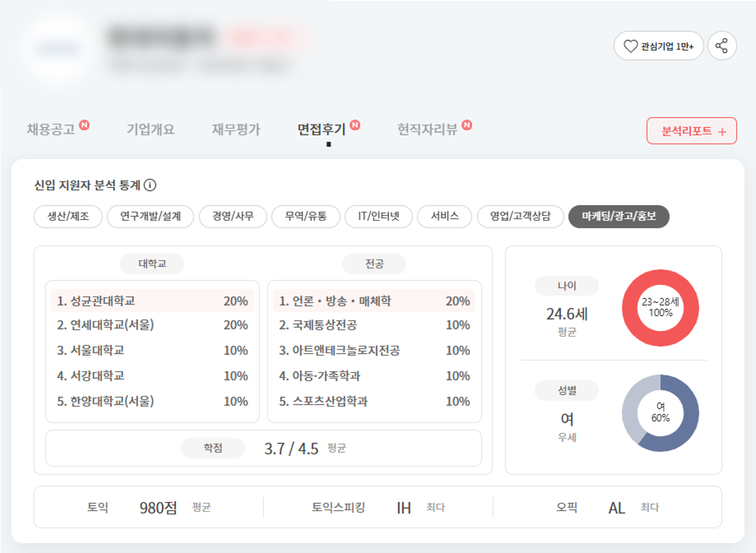Click the 마케팅/광고/홍보 active chip
Viewport: 756px width, 553px height.
tap(619, 216)
